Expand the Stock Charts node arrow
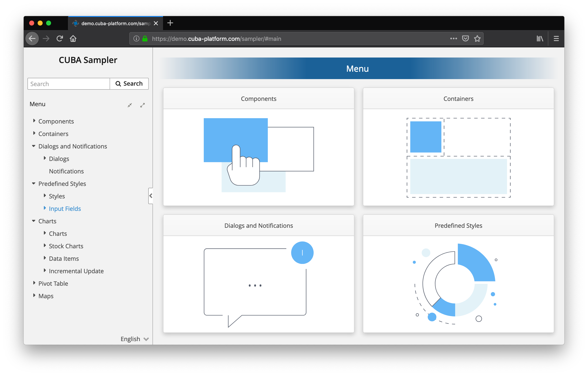Image resolution: width=588 pixels, height=376 pixels. click(45, 246)
